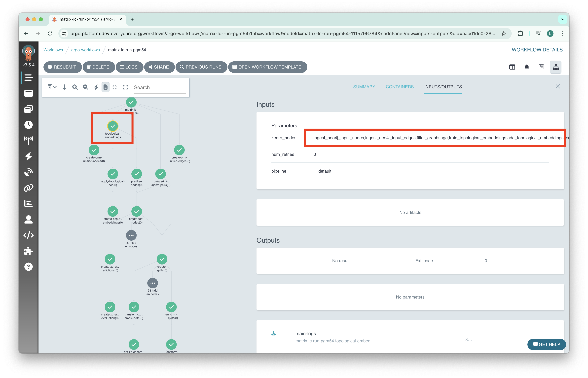Switch to the CONTAINERS tab

pos(400,87)
